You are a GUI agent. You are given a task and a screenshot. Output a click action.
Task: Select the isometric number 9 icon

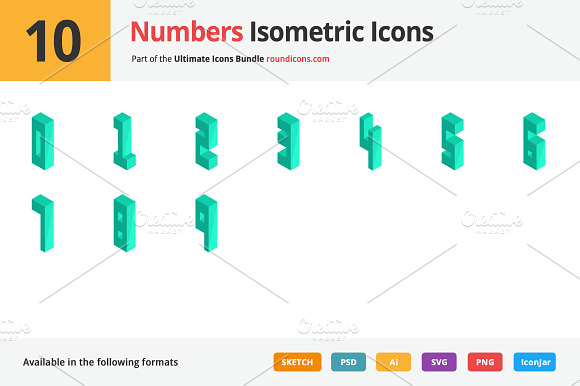[206, 223]
